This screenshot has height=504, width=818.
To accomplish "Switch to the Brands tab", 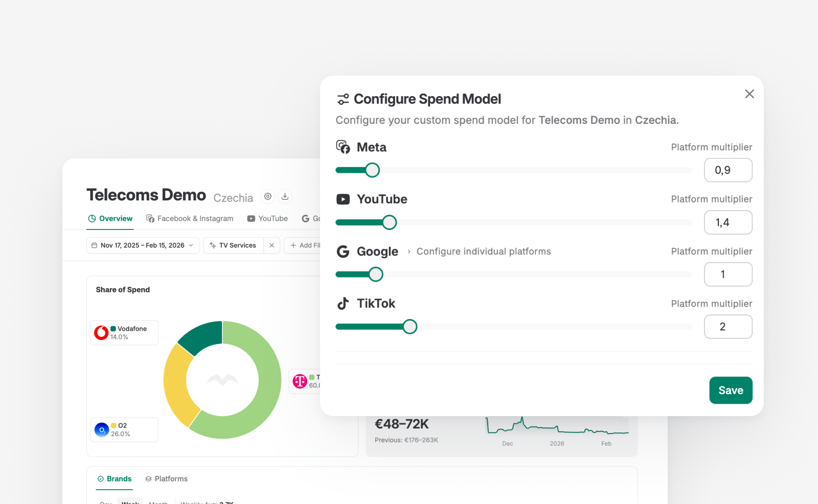I will click(x=115, y=479).
